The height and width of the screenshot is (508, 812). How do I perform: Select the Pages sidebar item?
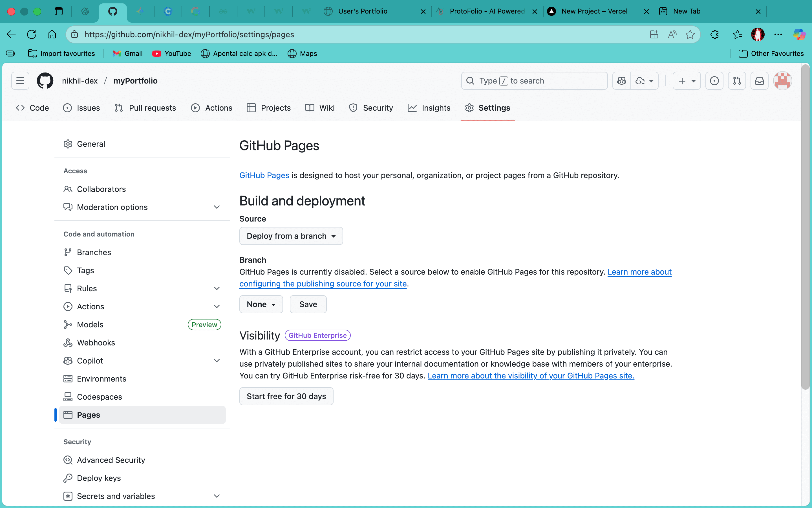point(142,415)
